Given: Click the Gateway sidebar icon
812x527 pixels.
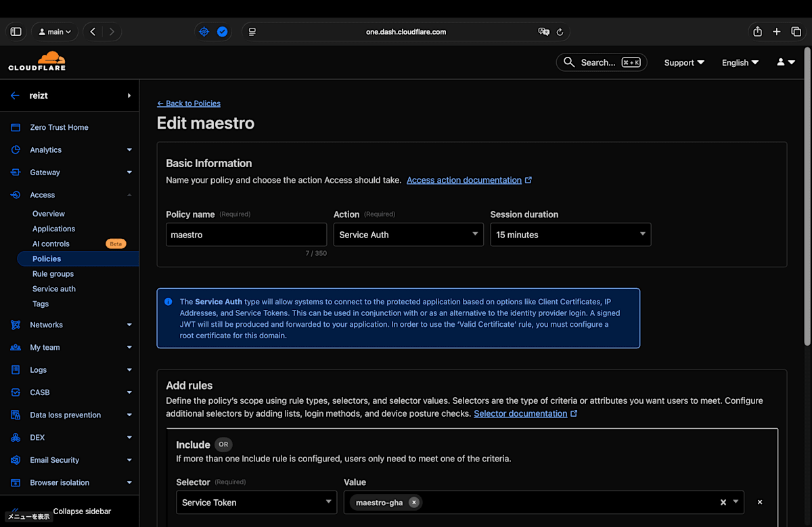Looking at the screenshot, I should [15, 172].
